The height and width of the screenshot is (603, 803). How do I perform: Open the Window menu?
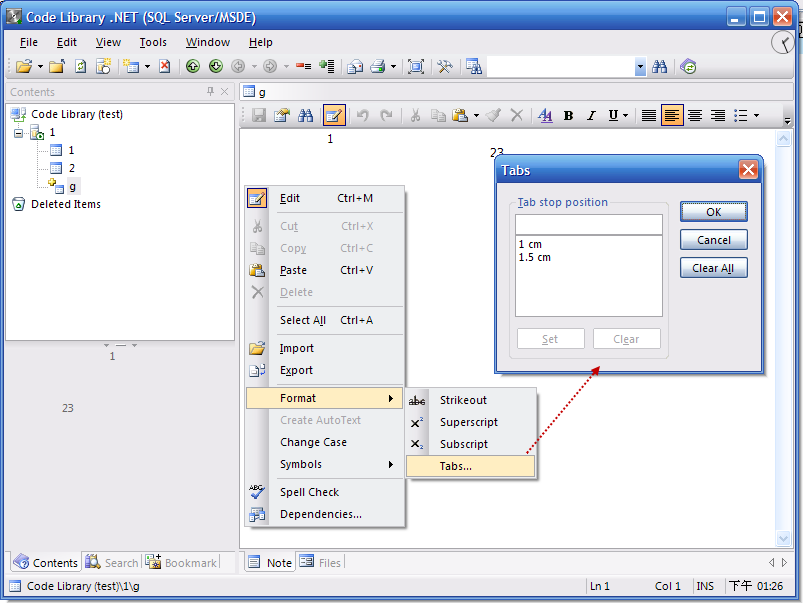point(207,42)
